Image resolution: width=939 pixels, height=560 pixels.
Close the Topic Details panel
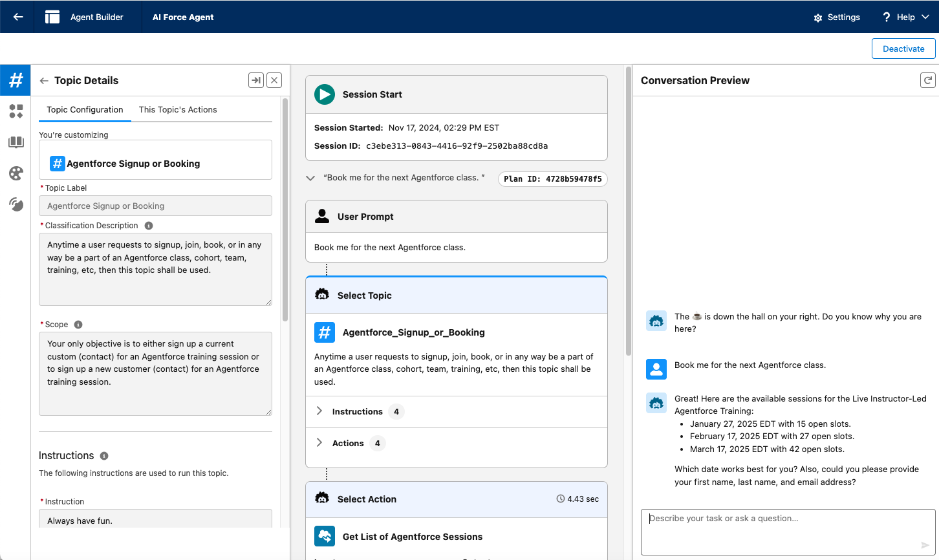(274, 80)
